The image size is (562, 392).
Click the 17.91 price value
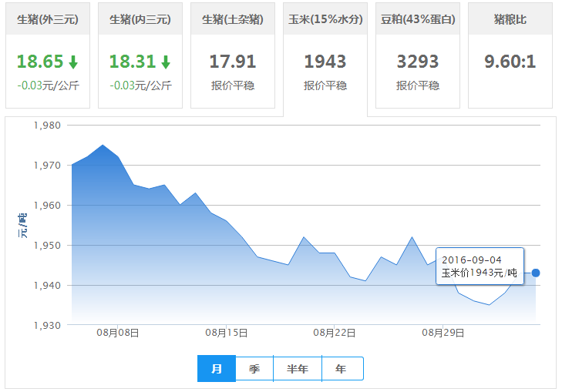coord(233,62)
